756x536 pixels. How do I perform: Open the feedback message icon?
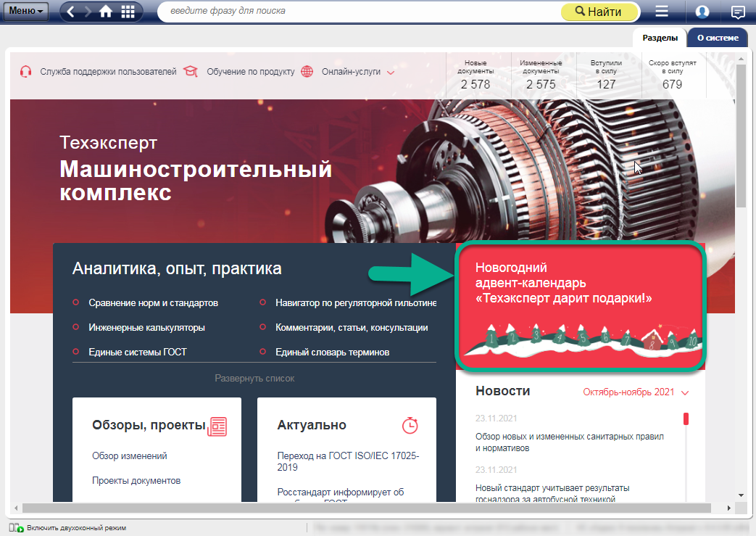pos(738,12)
